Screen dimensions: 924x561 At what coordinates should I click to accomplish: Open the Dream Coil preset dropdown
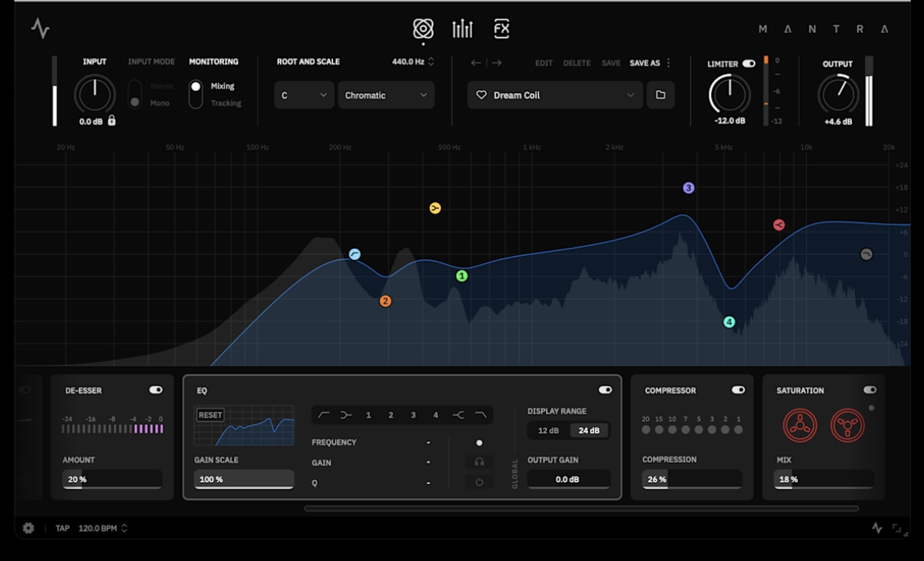(556, 96)
